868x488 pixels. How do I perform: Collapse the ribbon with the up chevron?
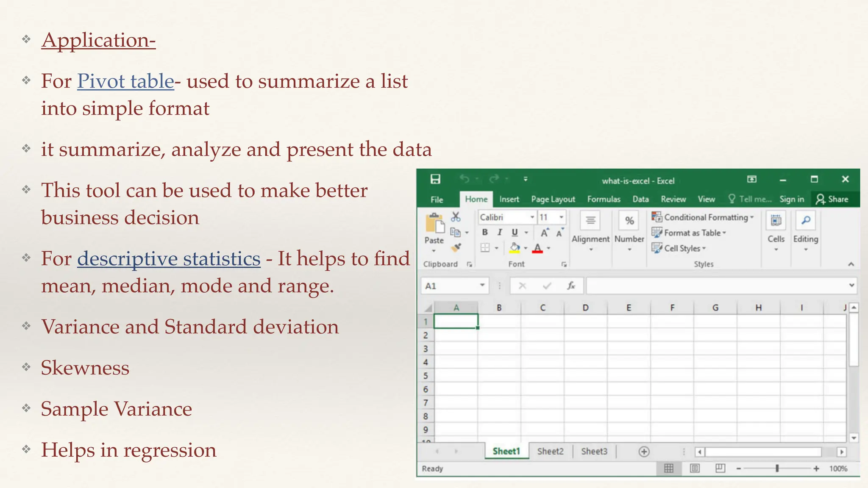(x=851, y=264)
